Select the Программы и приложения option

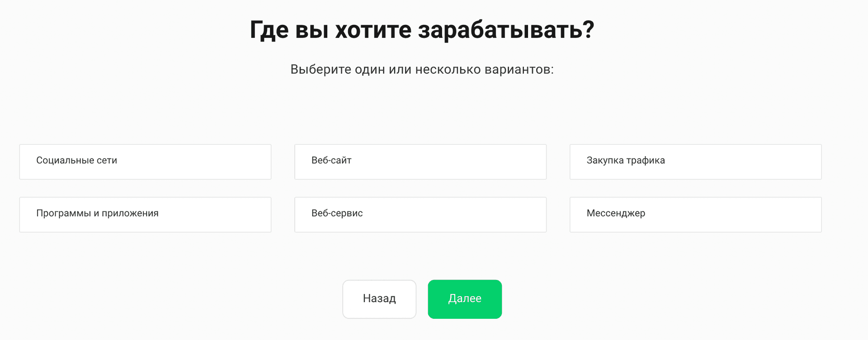[145, 214]
